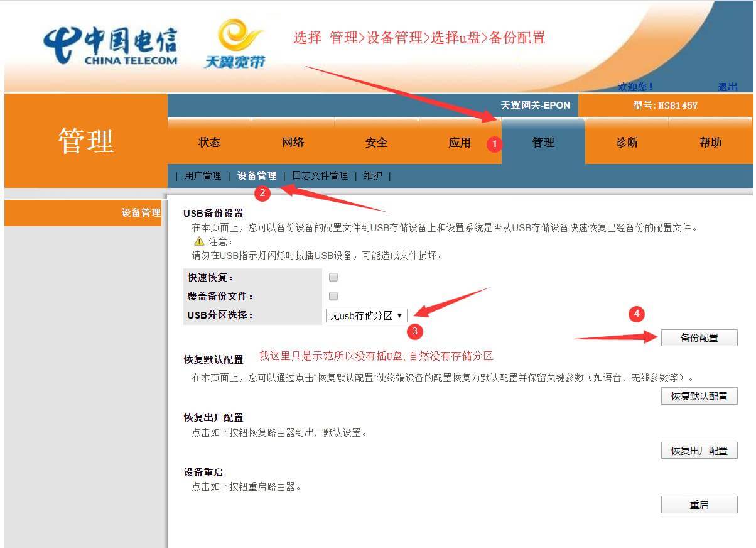Switch to the 网络 tab

(293, 143)
